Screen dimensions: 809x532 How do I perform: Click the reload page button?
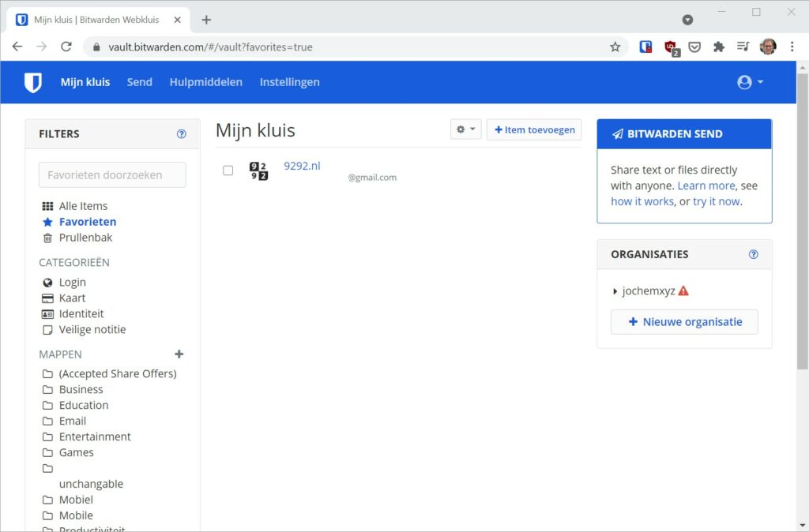66,47
